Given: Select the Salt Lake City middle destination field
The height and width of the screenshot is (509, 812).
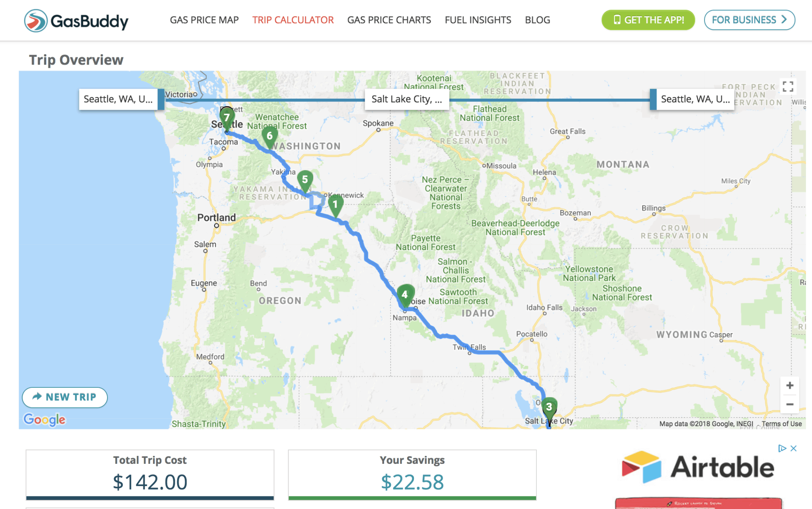Looking at the screenshot, I should (x=406, y=99).
